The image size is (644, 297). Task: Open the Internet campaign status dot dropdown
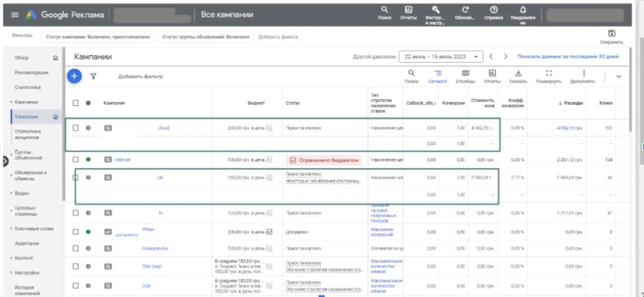88,159
